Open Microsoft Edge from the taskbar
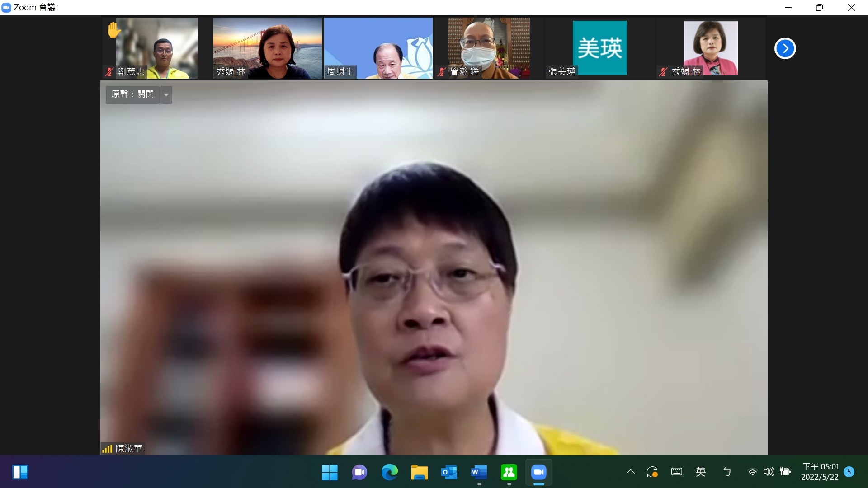Image resolution: width=868 pixels, height=488 pixels. point(389,472)
